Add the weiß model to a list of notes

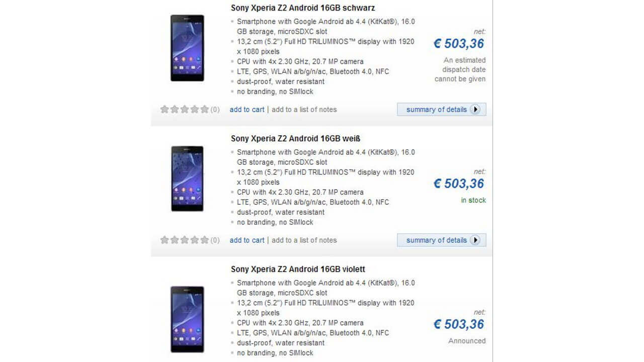point(304,240)
